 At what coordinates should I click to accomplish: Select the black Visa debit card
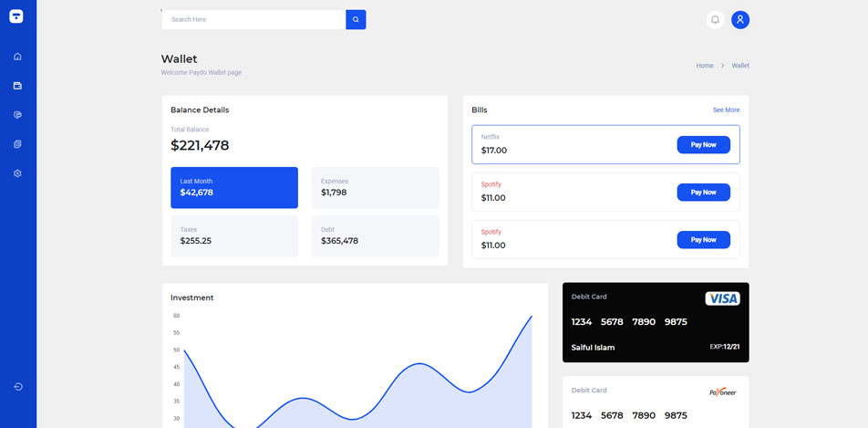(656, 322)
